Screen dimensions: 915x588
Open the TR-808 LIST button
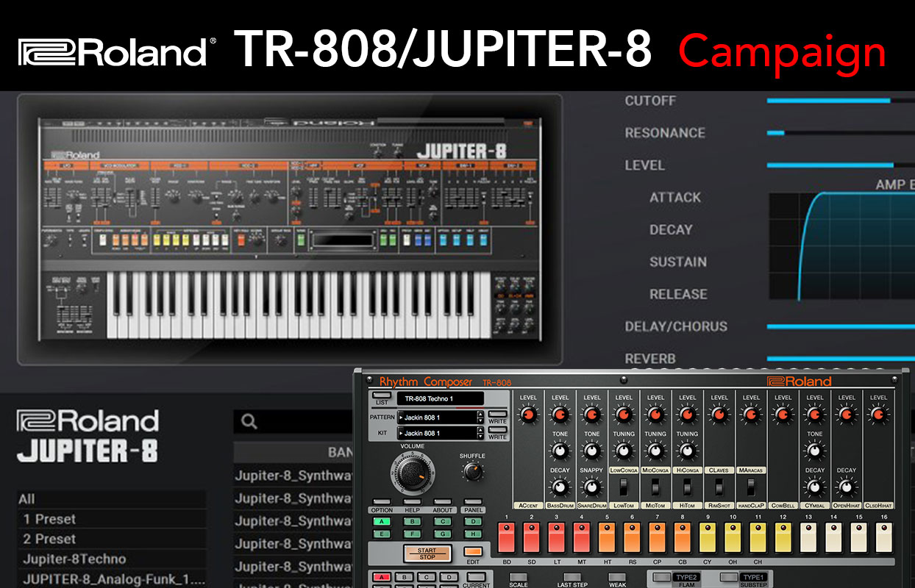pos(383,395)
